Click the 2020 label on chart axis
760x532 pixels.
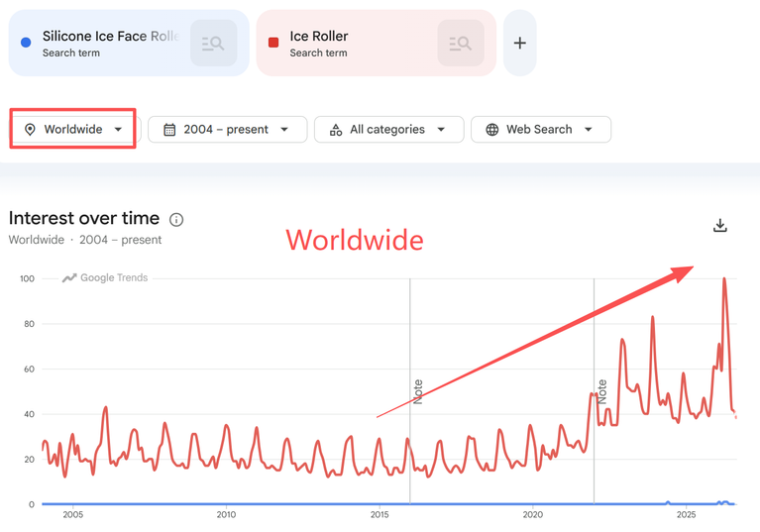coord(533,514)
